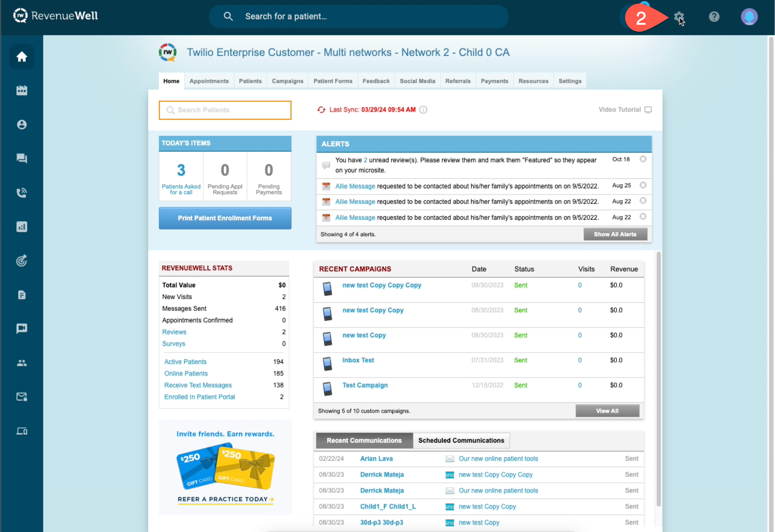Open Receive Text Messages link
The image size is (775, 532).
click(x=198, y=385)
